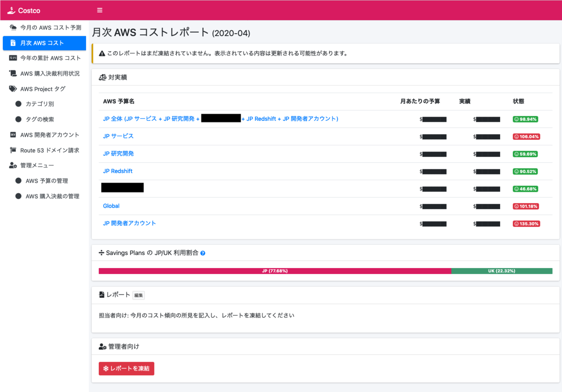Click the 編集 button next to レポート
562x392 pixels.
138,295
